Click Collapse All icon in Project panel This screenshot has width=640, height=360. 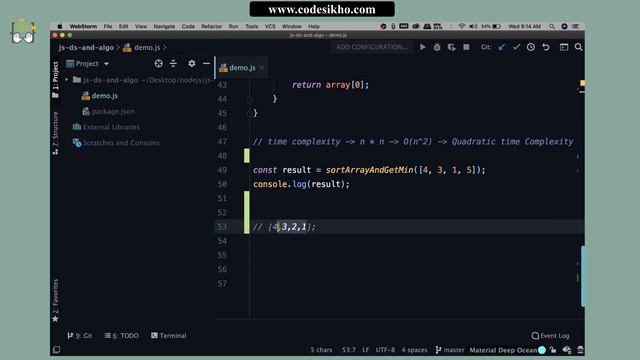173,63
